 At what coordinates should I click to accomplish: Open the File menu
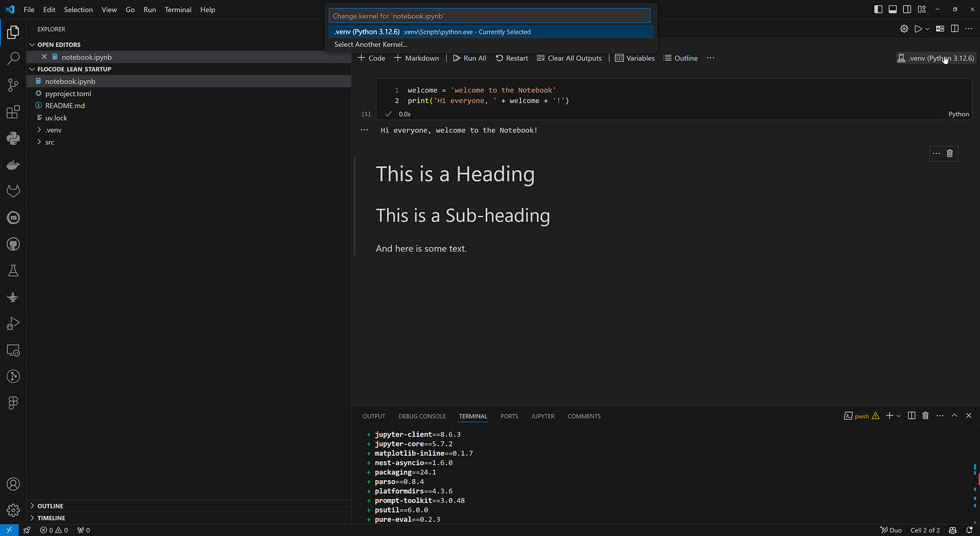(x=29, y=9)
